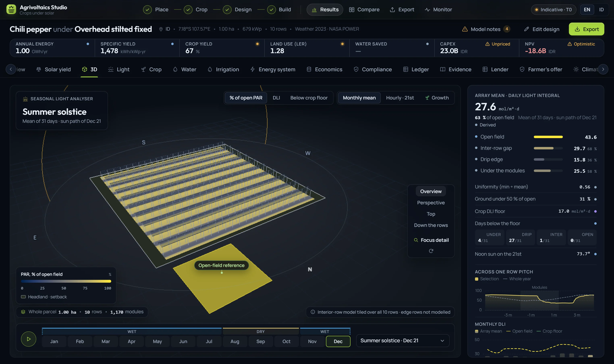Click the Water droplet tab icon
Image resolution: width=614 pixels, height=364 pixels.
pyautogui.click(x=175, y=69)
